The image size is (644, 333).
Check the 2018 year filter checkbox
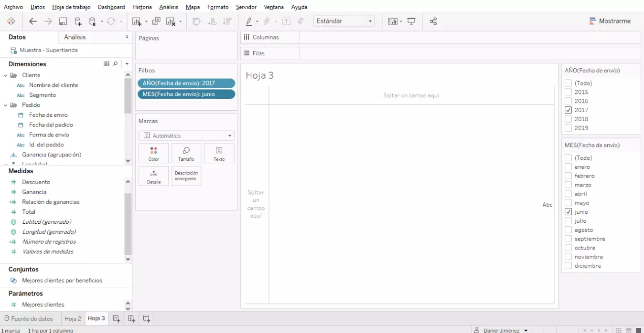point(569,119)
